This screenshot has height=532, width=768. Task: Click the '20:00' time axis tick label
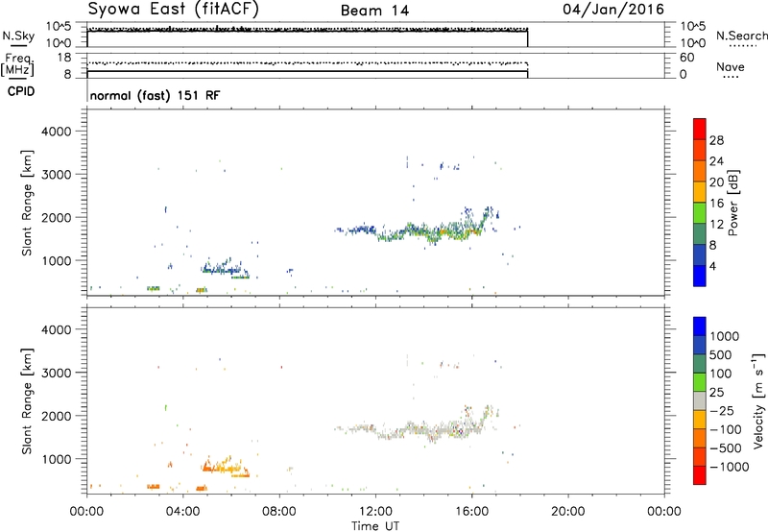coord(567,512)
